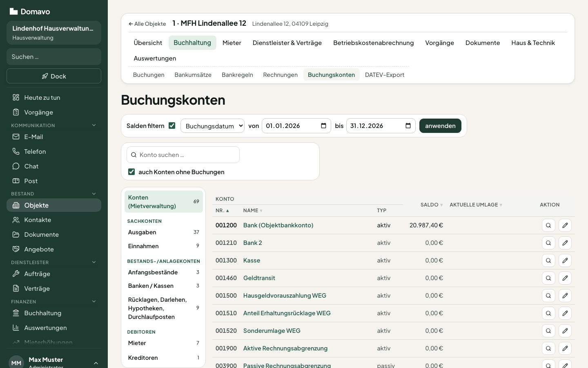
Task: Click the Konto suchen search field
Action: (183, 155)
